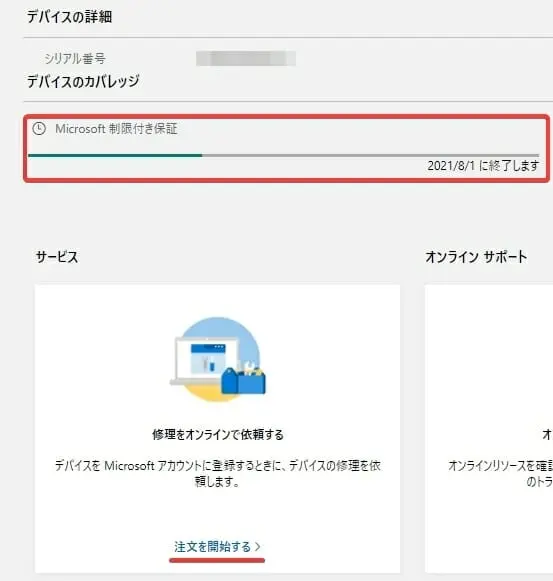Image resolution: width=553 pixels, height=581 pixels.
Task: Click the repair description paragraph about Microsoft アカウント
Action: (x=218, y=473)
